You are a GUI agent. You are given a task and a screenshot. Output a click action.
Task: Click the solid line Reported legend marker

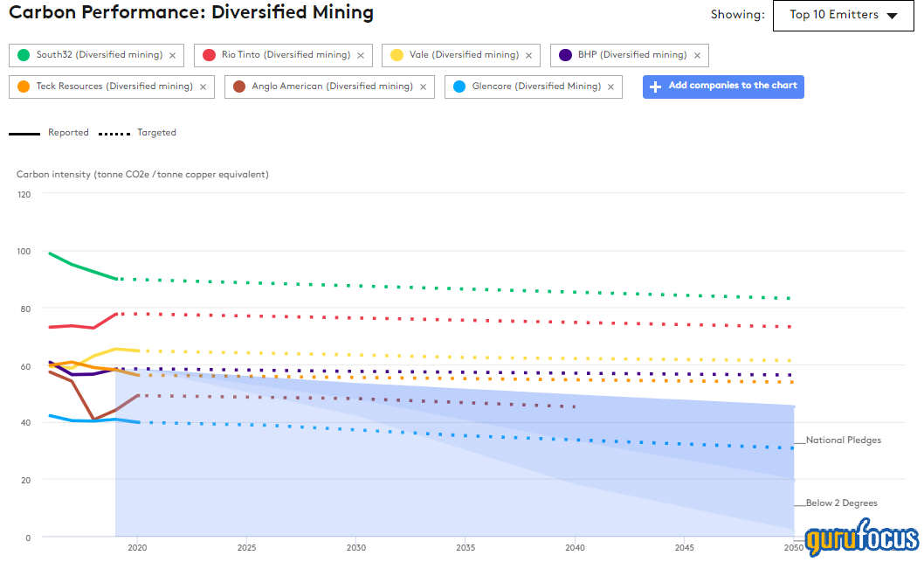point(24,134)
